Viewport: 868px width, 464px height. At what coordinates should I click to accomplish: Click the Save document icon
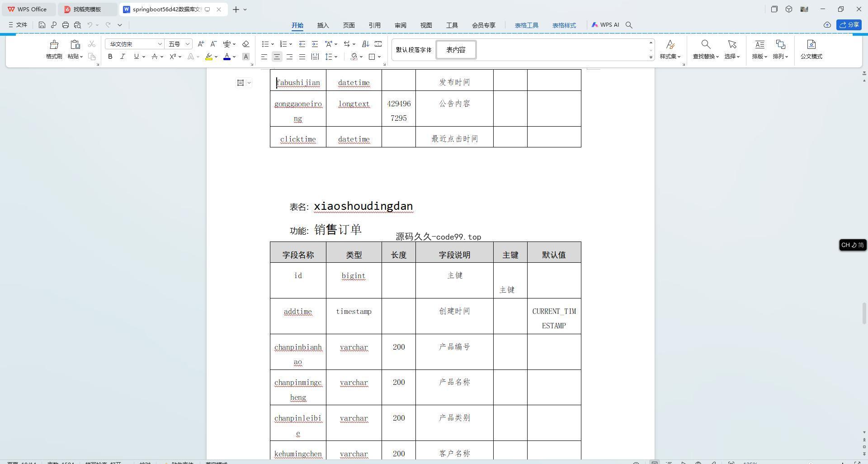pyautogui.click(x=42, y=25)
